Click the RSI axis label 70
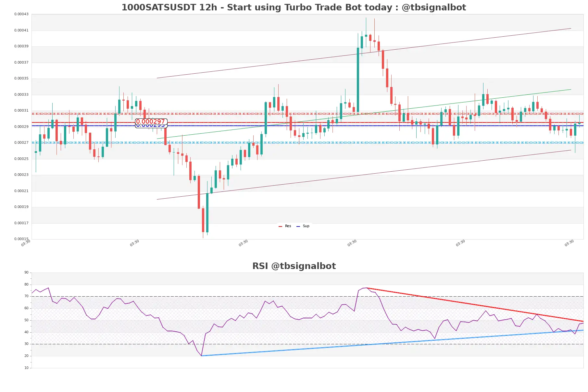Screen dimensions: 588x392 pos(26,296)
